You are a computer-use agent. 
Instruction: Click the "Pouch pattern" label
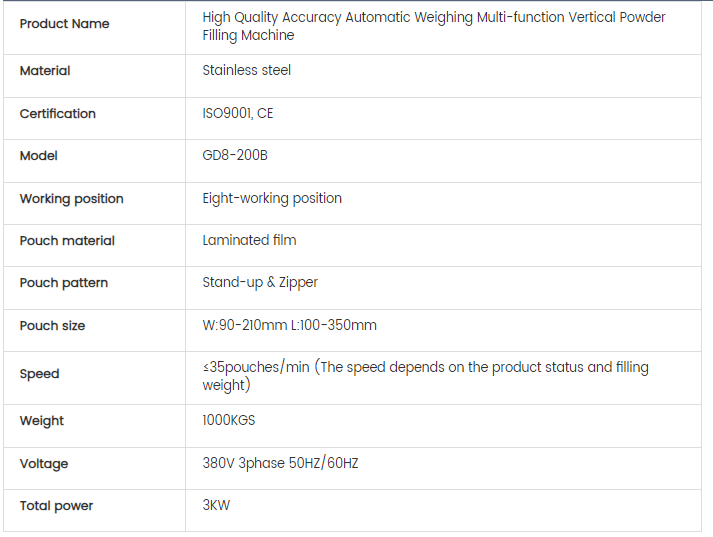point(64,283)
